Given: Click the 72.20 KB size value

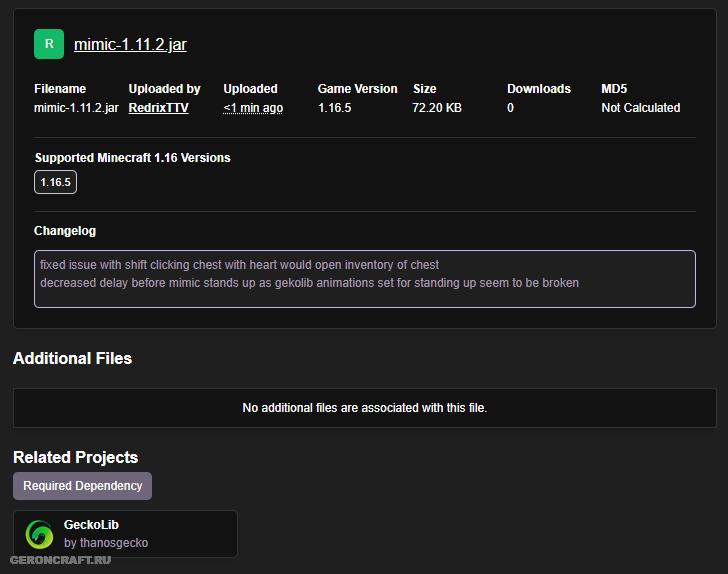Looking at the screenshot, I should (x=437, y=108).
